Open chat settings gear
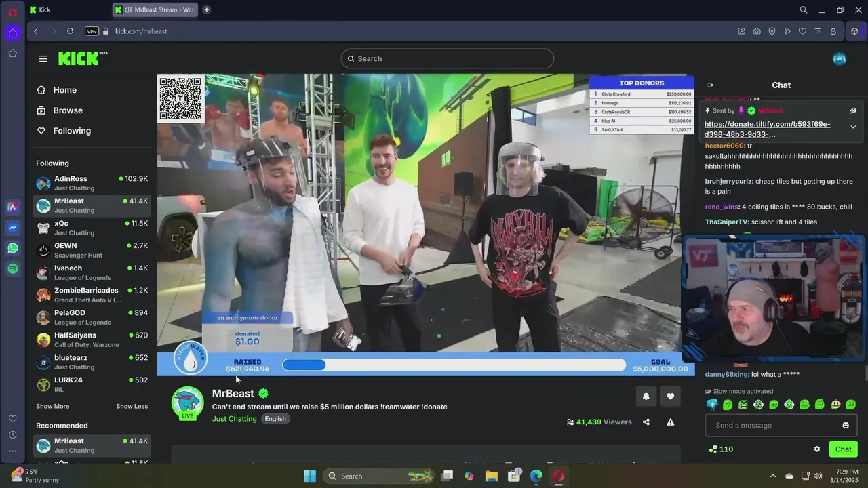The width and height of the screenshot is (868, 488). (817, 449)
